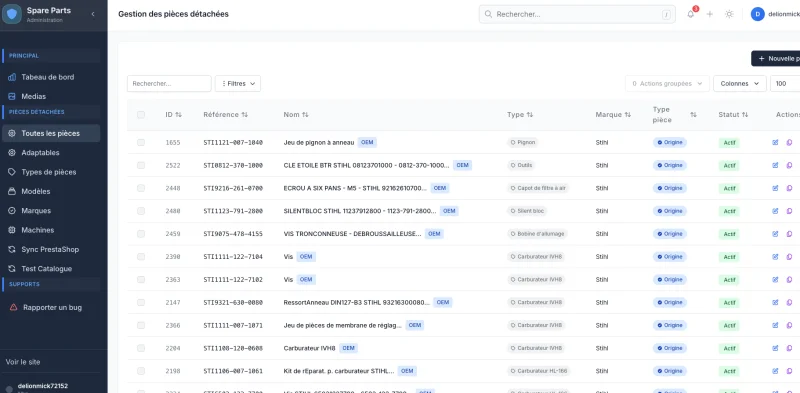Click the edit icon for row 2147
Viewport: 800px width, 393px height.
775,302
